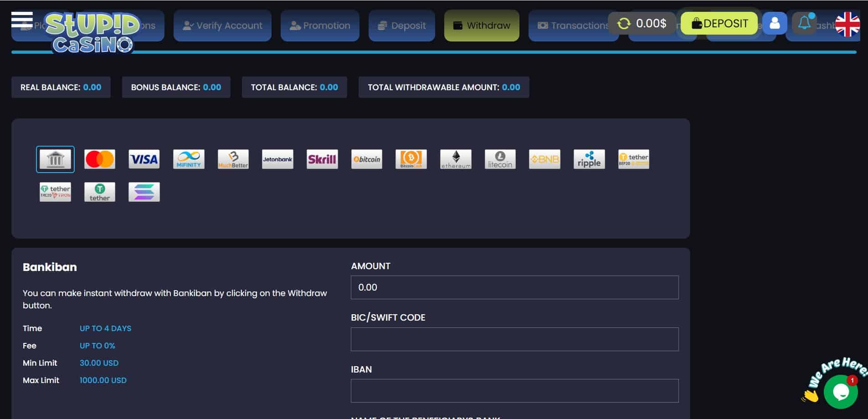
Task: Choose Mastercard as withdrawal method
Action: tap(100, 159)
